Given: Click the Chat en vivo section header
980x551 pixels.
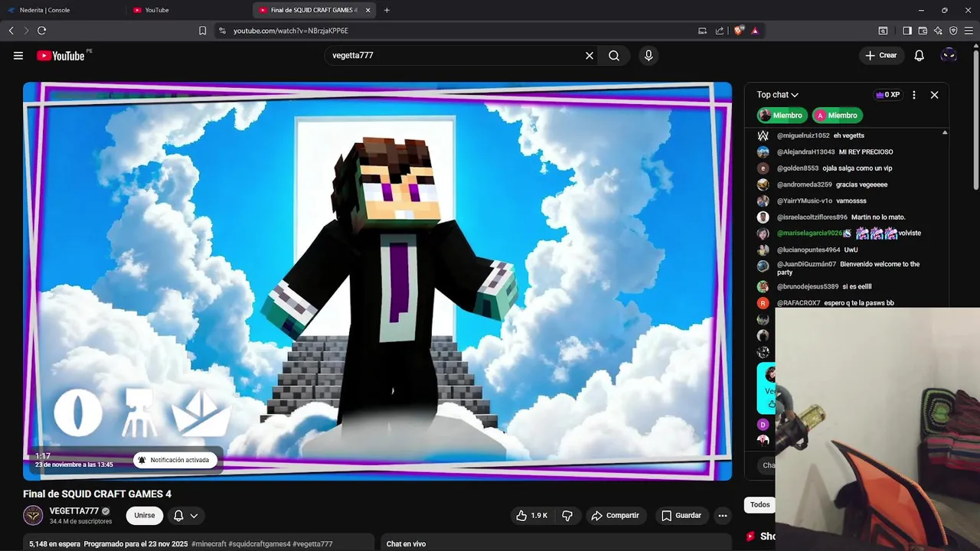Looking at the screenshot, I should 406,544.
